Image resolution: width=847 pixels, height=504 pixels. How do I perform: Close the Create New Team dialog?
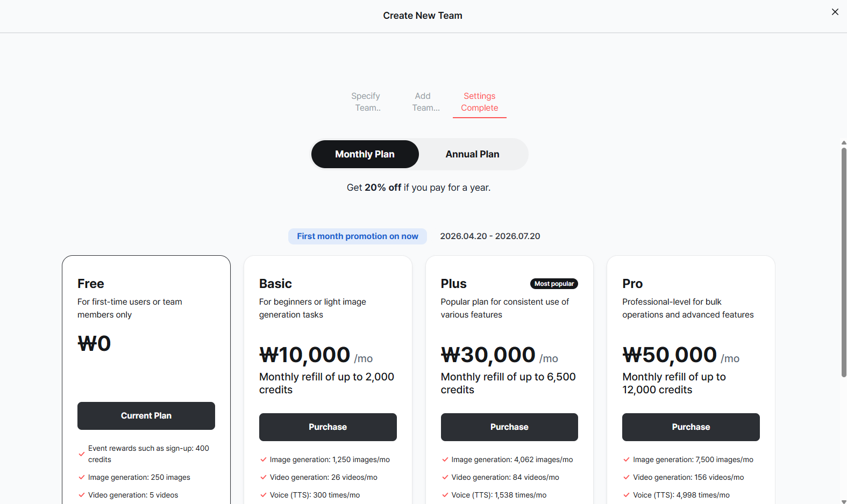point(835,12)
